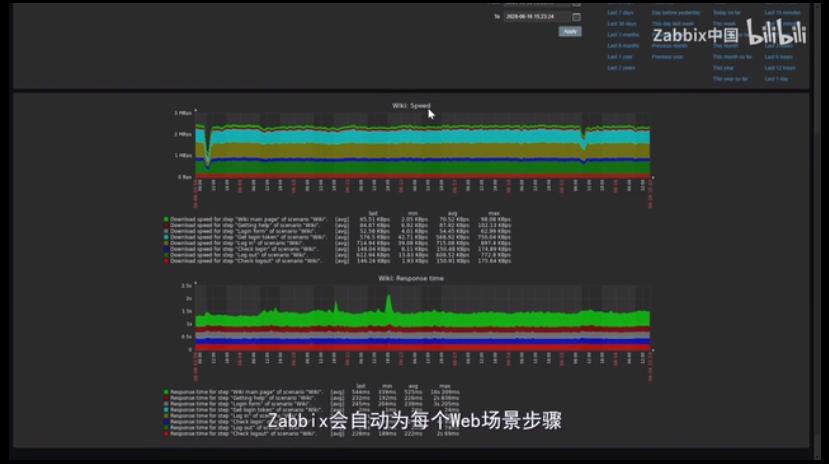This screenshot has height=464, width=829.
Task: Choose the Last 6 months range
Action: 623,46
